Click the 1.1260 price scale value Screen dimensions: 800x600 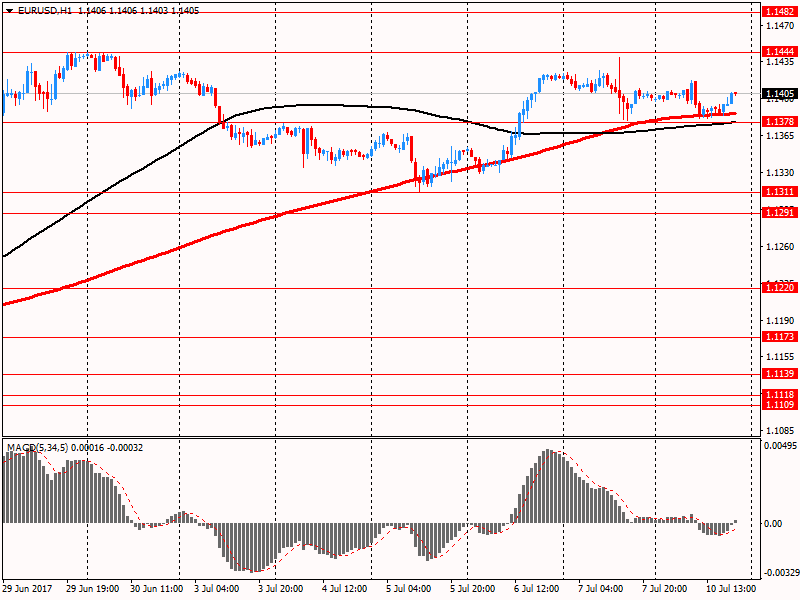tap(780, 246)
